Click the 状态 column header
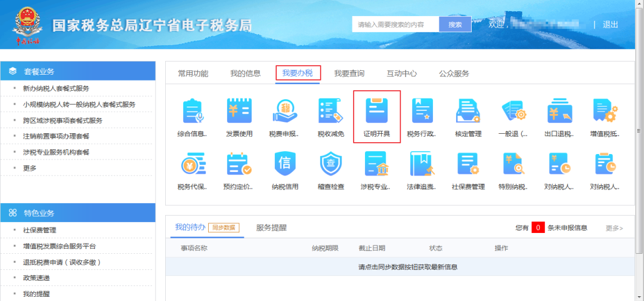The width and height of the screenshot is (644, 301). pos(436,248)
